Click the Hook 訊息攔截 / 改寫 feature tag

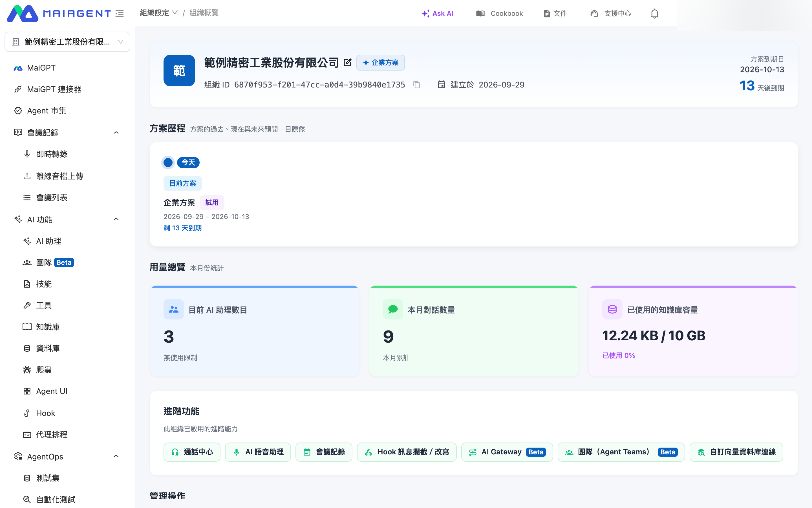coord(407,452)
